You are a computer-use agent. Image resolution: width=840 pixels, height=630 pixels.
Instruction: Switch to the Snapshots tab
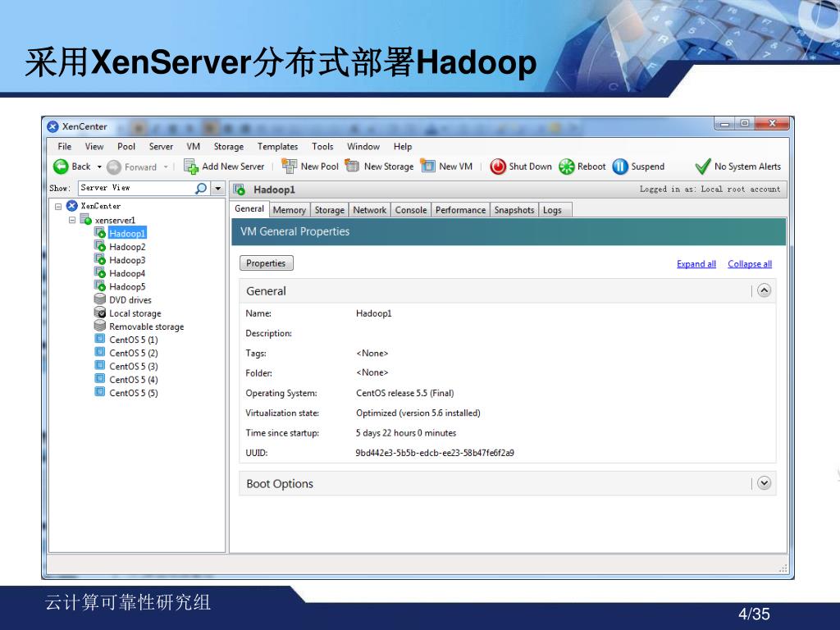point(514,210)
